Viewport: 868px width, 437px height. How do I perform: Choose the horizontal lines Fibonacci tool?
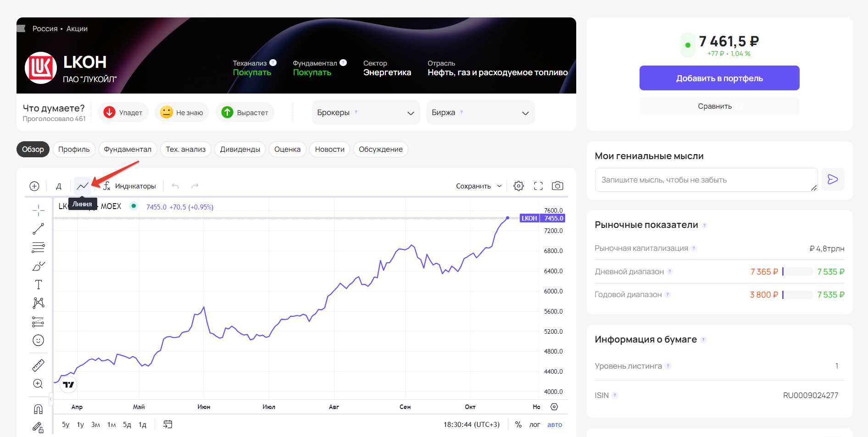pyautogui.click(x=39, y=248)
